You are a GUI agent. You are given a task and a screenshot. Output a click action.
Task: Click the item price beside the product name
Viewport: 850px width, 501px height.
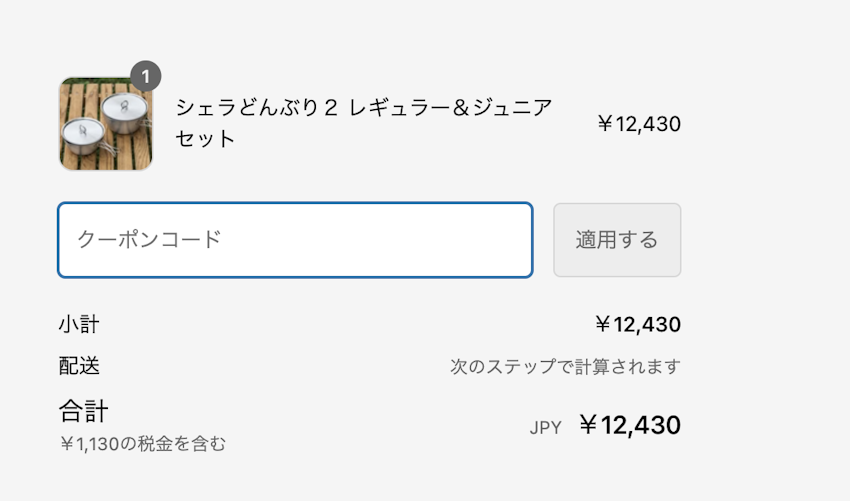click(x=638, y=124)
